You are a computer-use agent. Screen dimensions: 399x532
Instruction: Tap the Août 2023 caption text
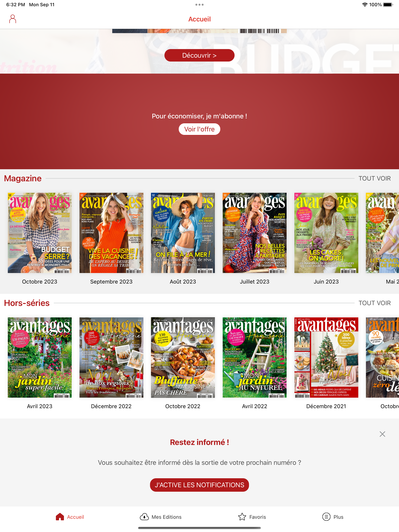(183, 282)
